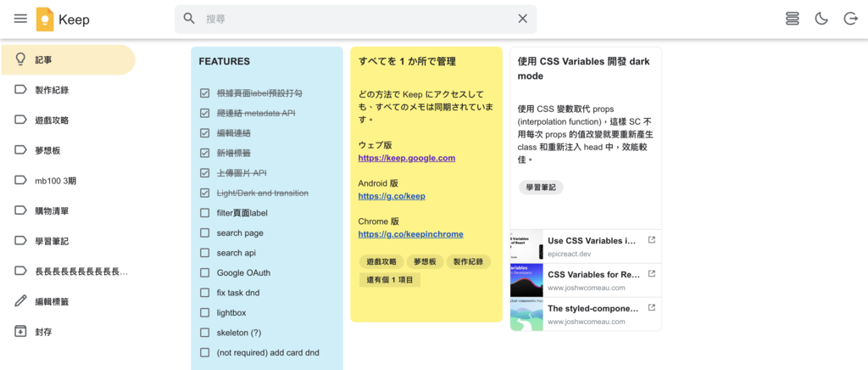The width and height of the screenshot is (868, 370).
Task: Switch to list view layout icon
Action: coord(793,19)
